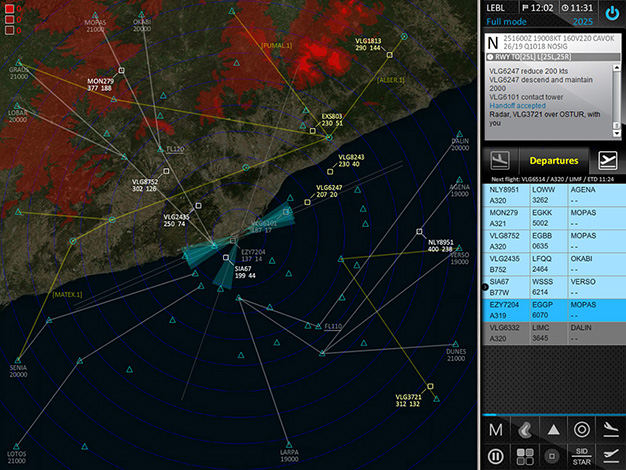Select the Departures tab
Image resolution: width=626 pixels, height=470 pixels.
coord(553,161)
